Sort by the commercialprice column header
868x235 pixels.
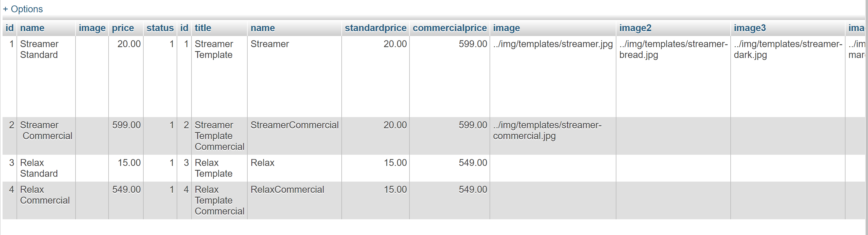click(x=449, y=28)
